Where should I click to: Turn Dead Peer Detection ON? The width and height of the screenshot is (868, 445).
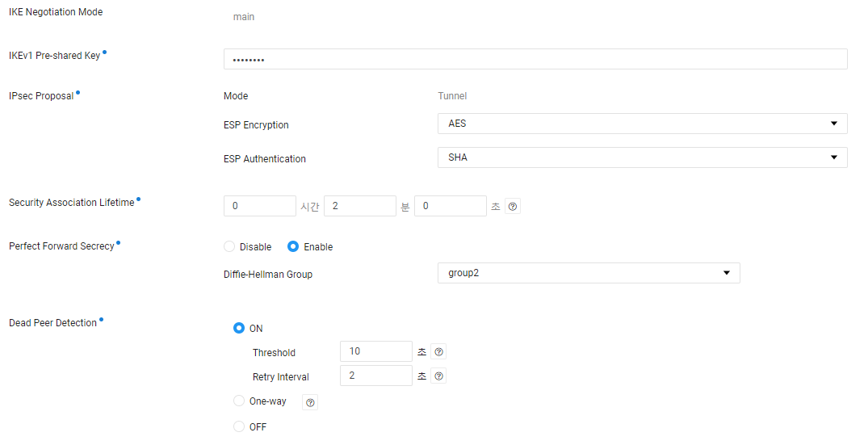point(239,329)
